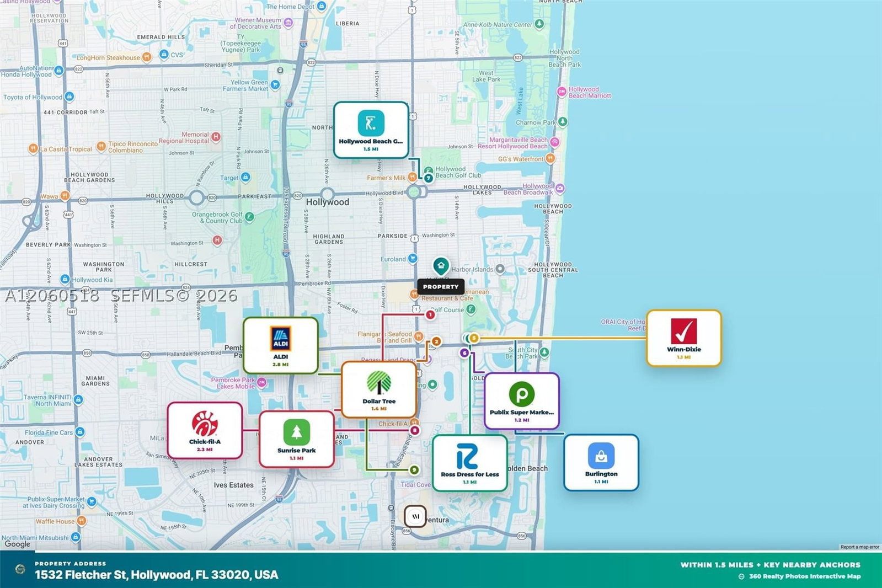Click Charnow Park green pin

563,121
